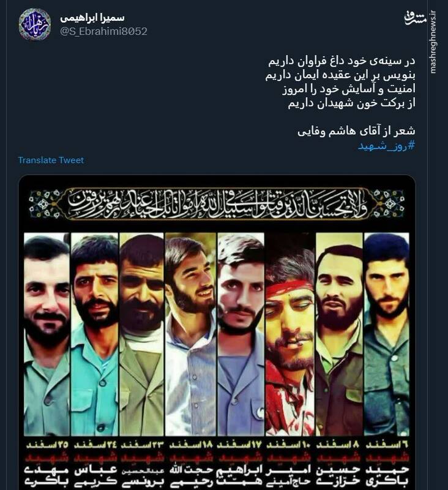Click the portrait labeled حجت الله رحیمی
448x490 pixels.
(x=190, y=334)
